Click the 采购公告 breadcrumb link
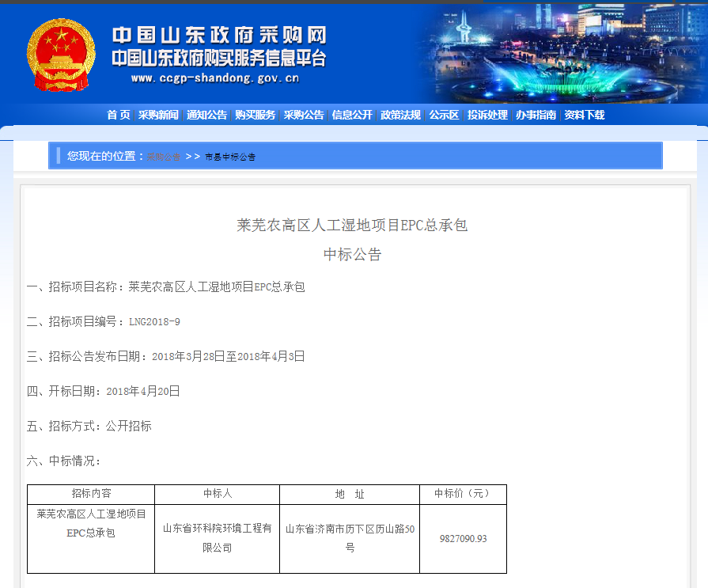Viewport: 708px width, 588px height. coord(164,157)
